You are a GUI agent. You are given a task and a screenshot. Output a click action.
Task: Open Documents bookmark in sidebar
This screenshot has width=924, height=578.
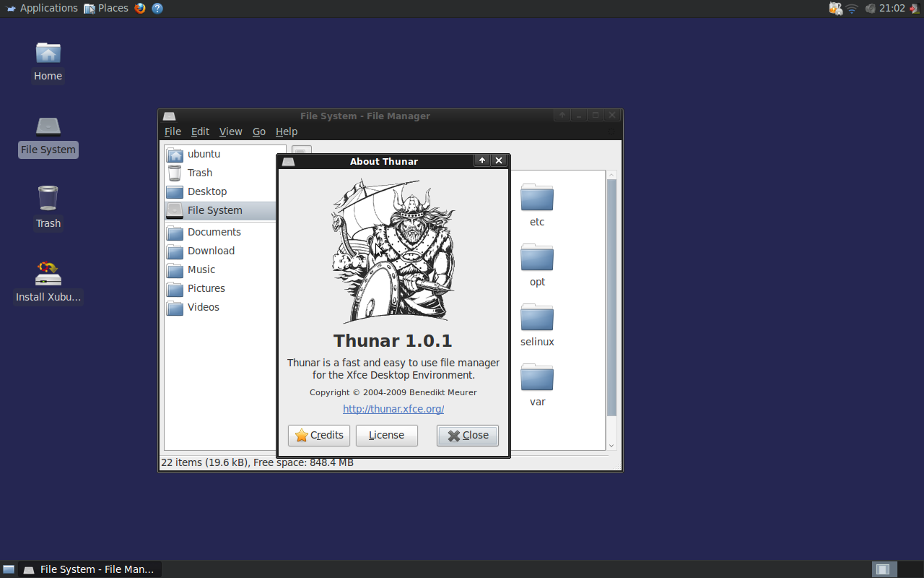(220, 232)
